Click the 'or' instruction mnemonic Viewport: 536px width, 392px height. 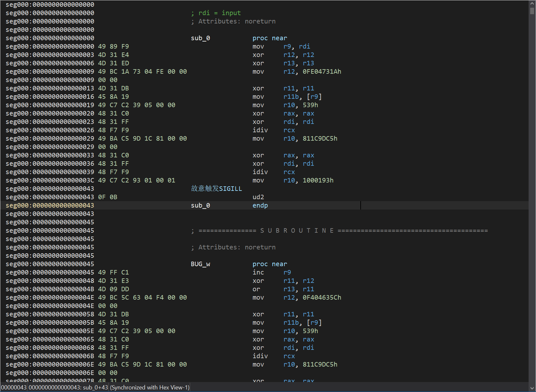pos(256,289)
